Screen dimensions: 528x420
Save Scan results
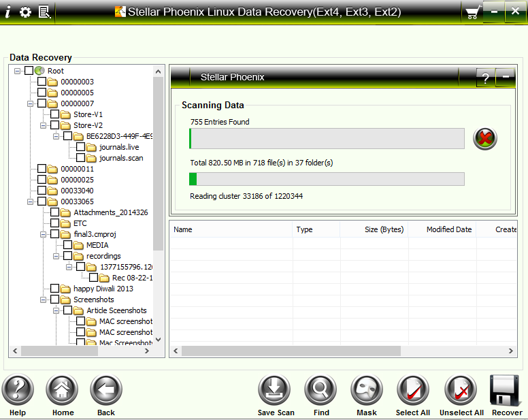coord(274,389)
